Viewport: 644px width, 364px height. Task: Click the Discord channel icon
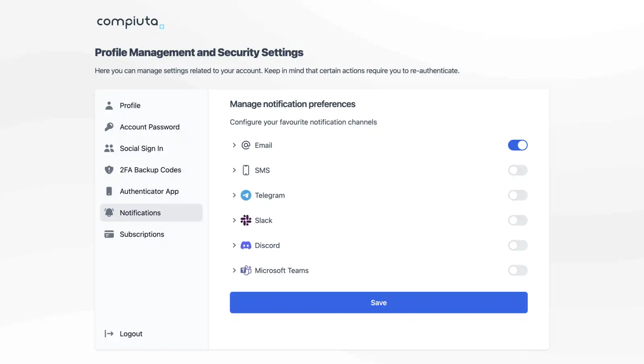(x=246, y=245)
